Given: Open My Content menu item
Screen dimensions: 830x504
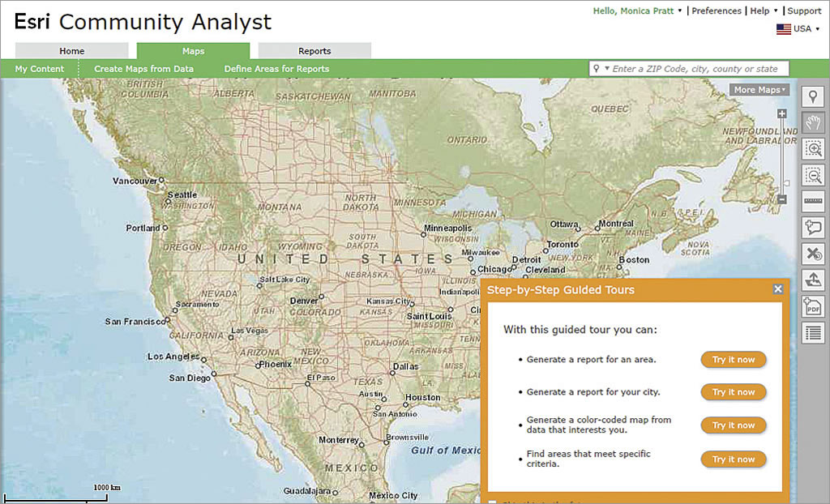Looking at the screenshot, I should pyautogui.click(x=40, y=69).
